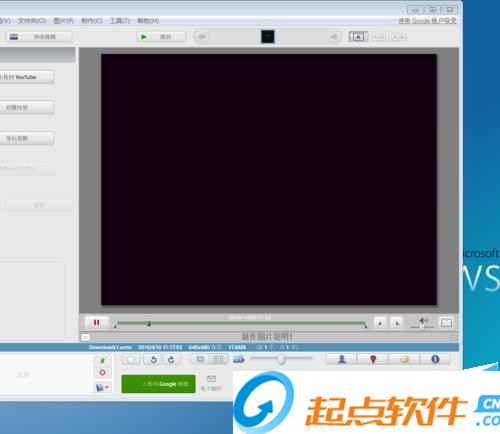
Task: Select the single thumbnail filmstrip view button
Action: coord(200,359)
